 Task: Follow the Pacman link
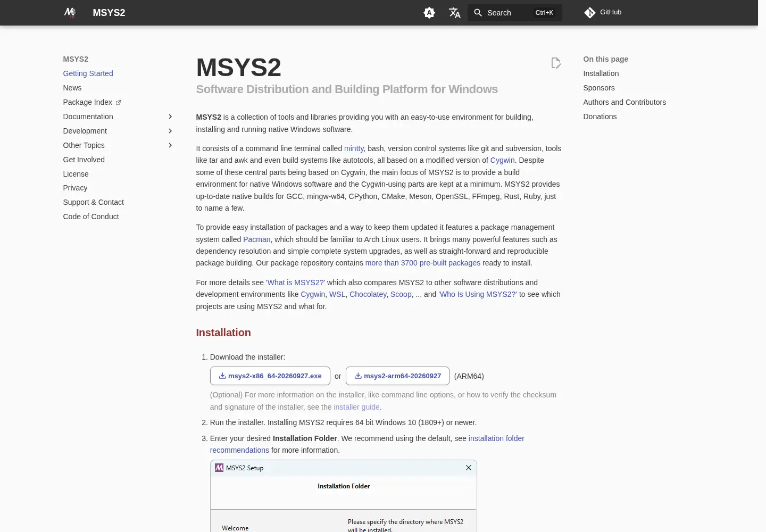tap(256, 239)
